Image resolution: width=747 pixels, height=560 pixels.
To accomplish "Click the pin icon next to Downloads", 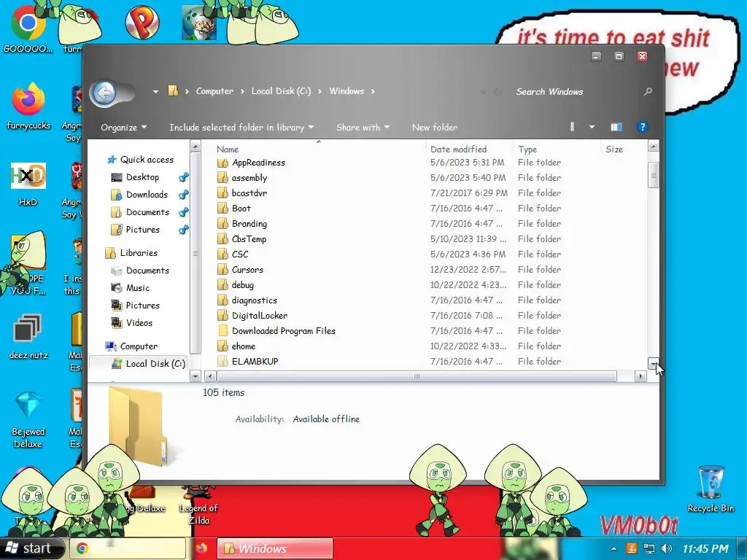I will tap(183, 195).
